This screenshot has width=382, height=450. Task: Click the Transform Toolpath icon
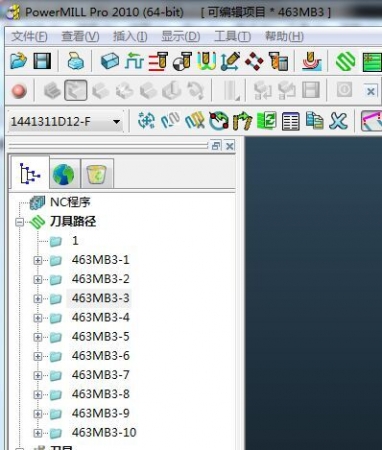[x=146, y=121]
